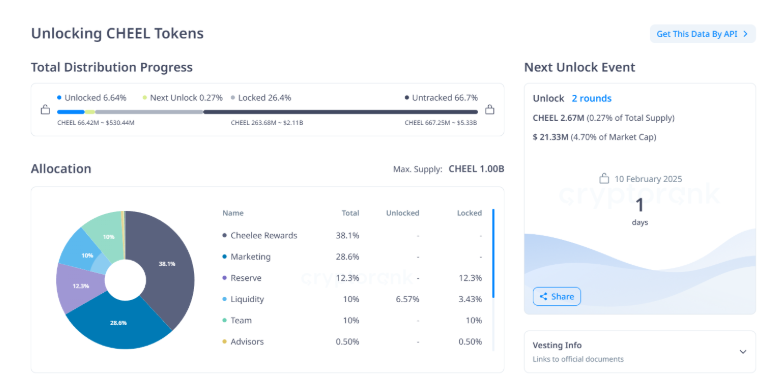Click the share icon inside Share button
The height and width of the screenshot is (386, 781).
pyautogui.click(x=544, y=296)
